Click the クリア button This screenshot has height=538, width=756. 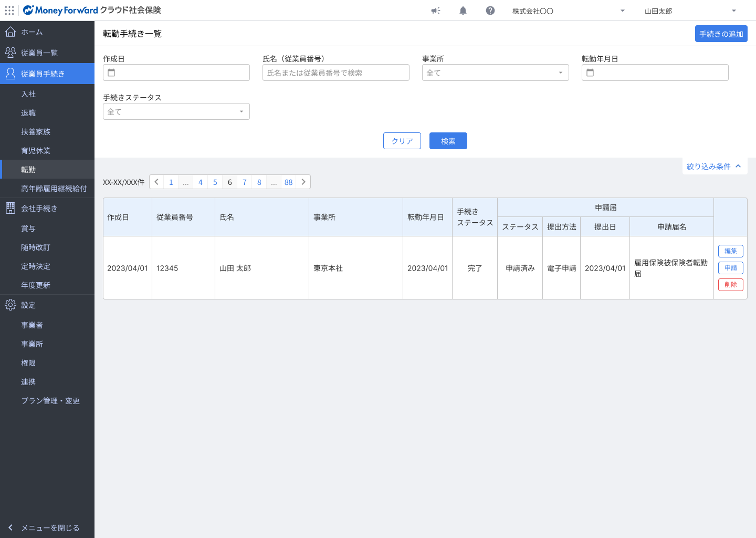click(x=402, y=141)
